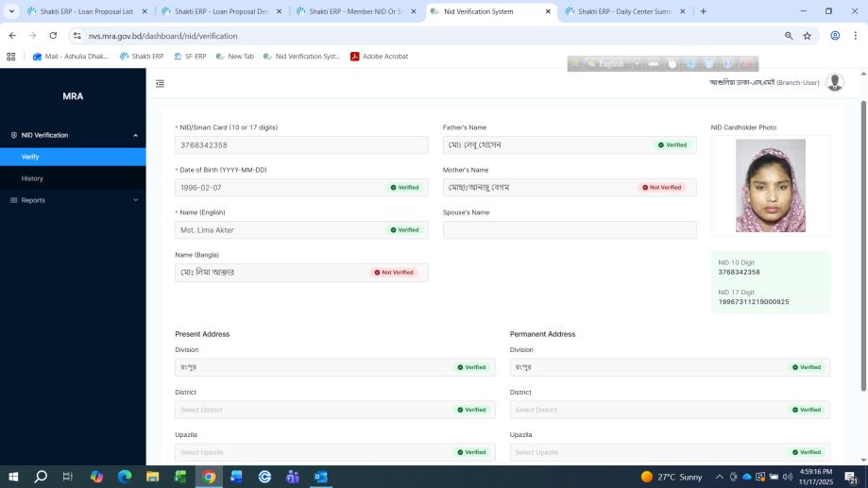This screenshot has height=488, width=868.
Task: Click the sidebar collapse hamburger icon
Action: click(160, 83)
